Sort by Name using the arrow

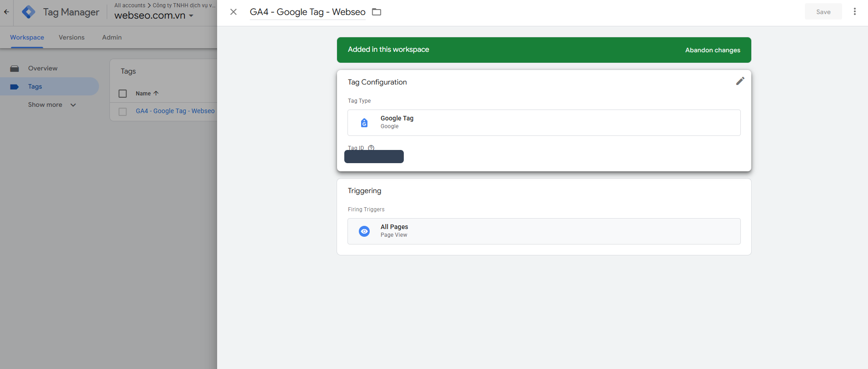pyautogui.click(x=156, y=93)
